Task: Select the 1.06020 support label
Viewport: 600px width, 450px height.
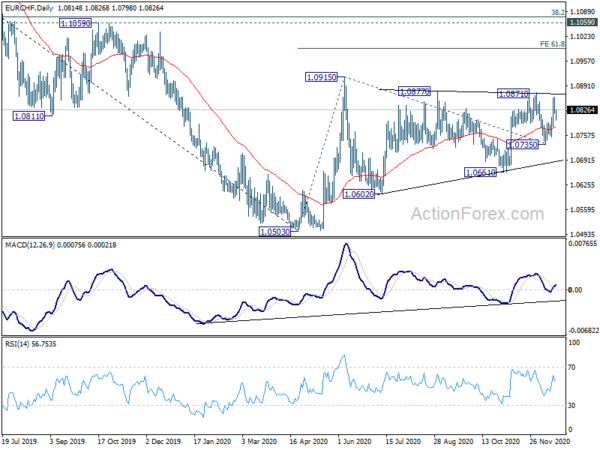Action: (x=359, y=194)
